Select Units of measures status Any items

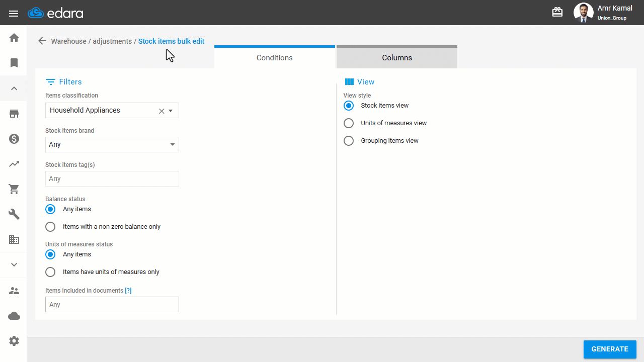tap(50, 254)
